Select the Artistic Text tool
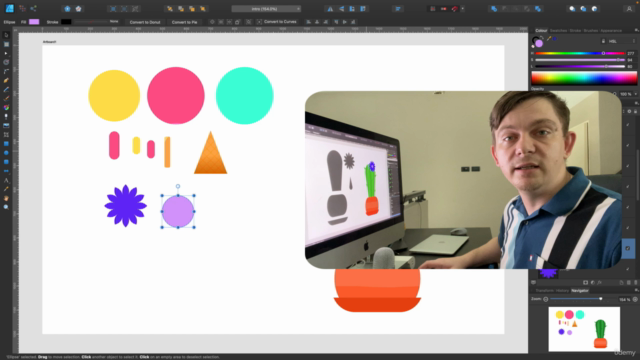 point(6,180)
